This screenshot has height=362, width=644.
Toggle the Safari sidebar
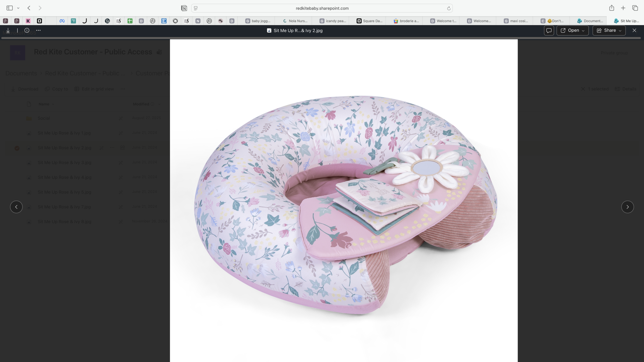pyautogui.click(x=10, y=8)
